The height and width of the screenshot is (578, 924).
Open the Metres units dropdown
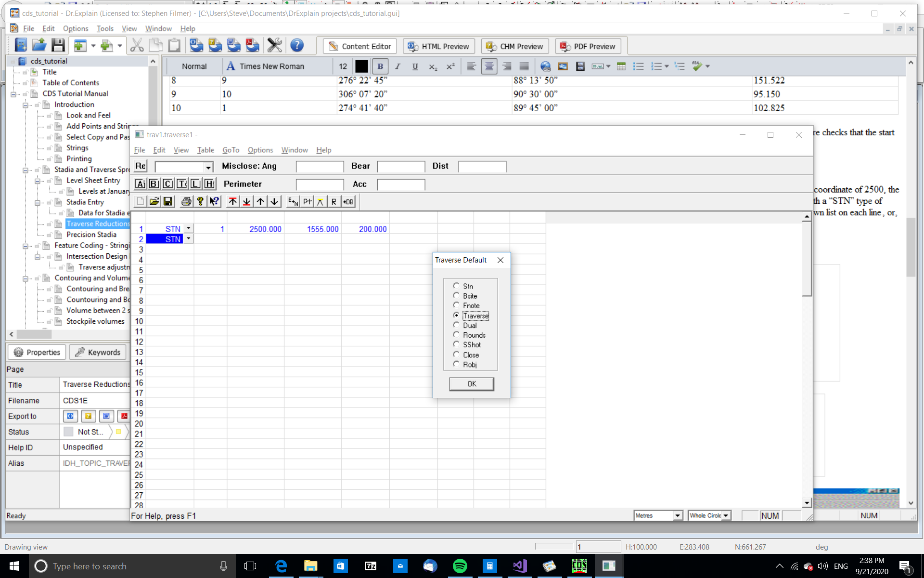677,515
